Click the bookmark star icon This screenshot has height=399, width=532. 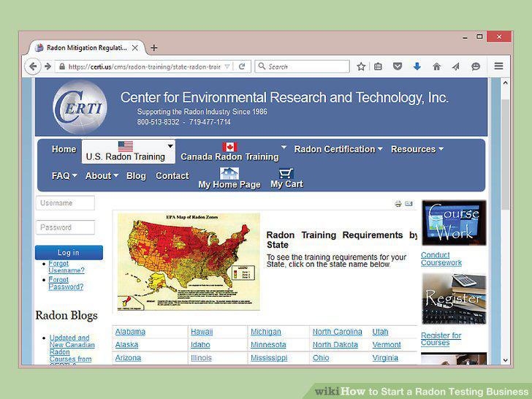[x=361, y=66]
